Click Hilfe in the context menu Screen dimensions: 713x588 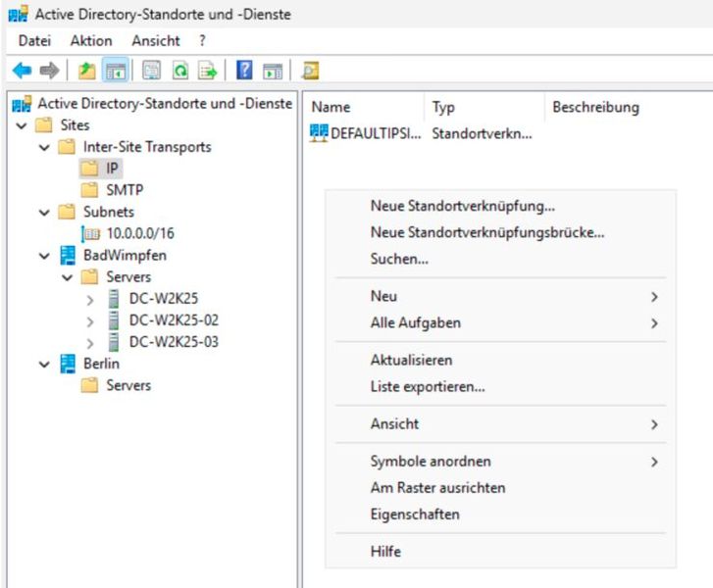[500, 551]
